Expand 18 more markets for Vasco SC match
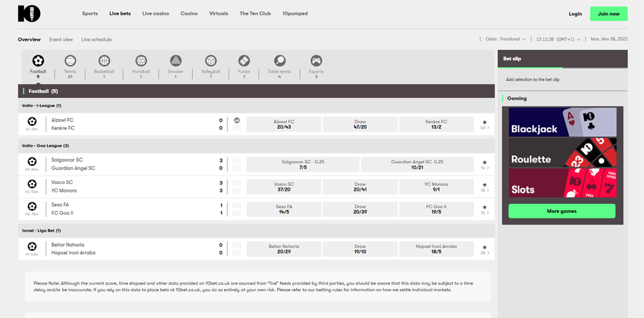The image size is (644, 318). point(484,191)
